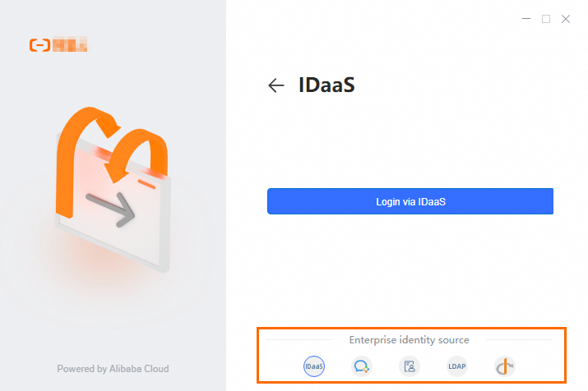Click the orange Alibaba Cloud bracket logo
Image resolution: width=588 pixels, height=391 pixels.
click(x=39, y=45)
